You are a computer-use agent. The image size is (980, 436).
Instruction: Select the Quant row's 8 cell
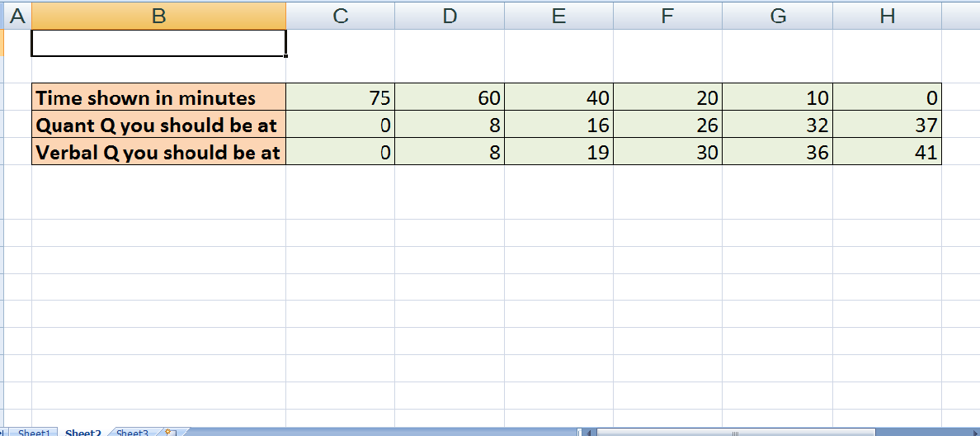(450, 125)
